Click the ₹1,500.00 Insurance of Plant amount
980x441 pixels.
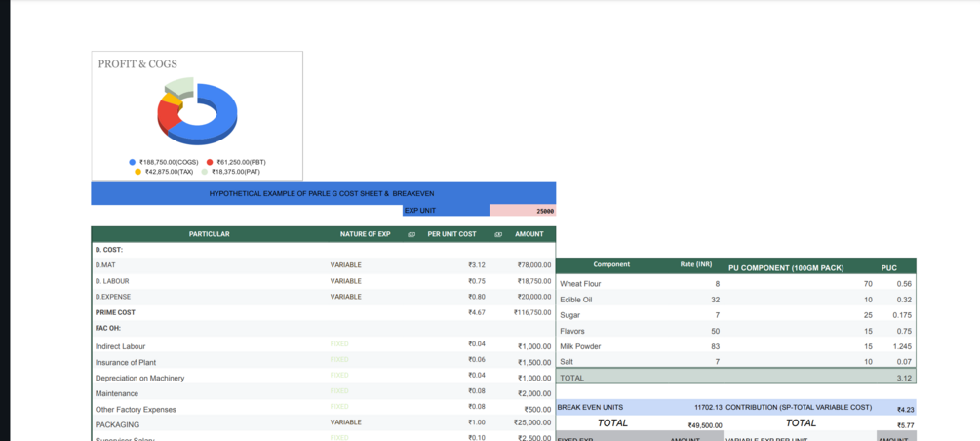click(534, 362)
